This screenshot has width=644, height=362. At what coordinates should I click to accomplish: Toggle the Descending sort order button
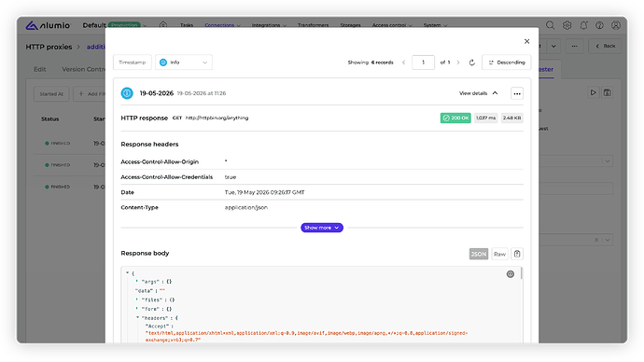tap(507, 63)
